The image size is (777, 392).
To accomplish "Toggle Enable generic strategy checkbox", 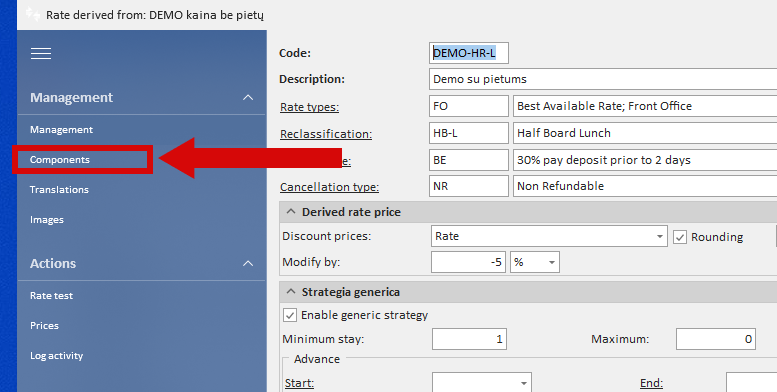I will [x=290, y=315].
